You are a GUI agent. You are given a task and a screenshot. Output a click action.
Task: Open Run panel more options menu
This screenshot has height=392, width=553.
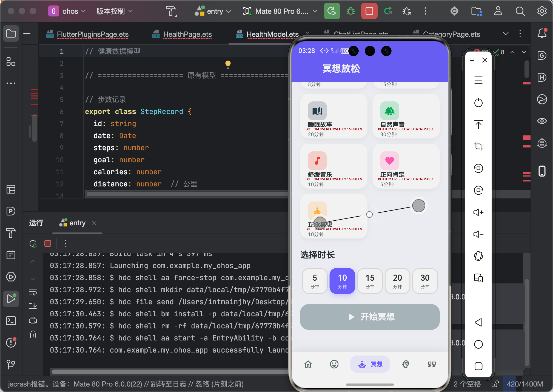65,243
